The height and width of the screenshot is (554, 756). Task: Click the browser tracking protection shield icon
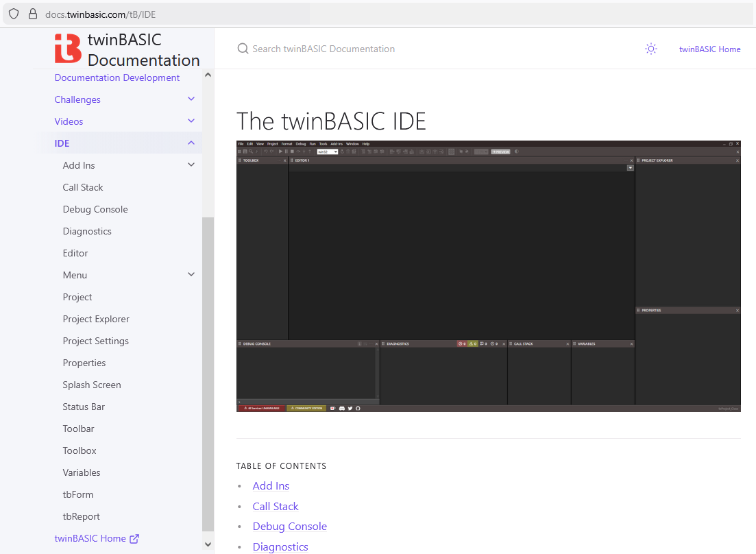(14, 14)
